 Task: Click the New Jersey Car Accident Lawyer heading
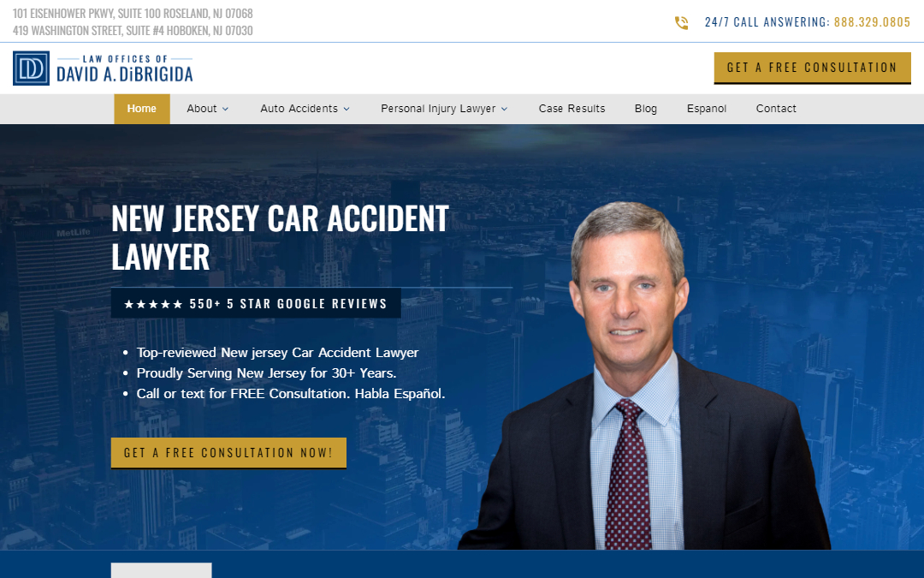pos(281,237)
